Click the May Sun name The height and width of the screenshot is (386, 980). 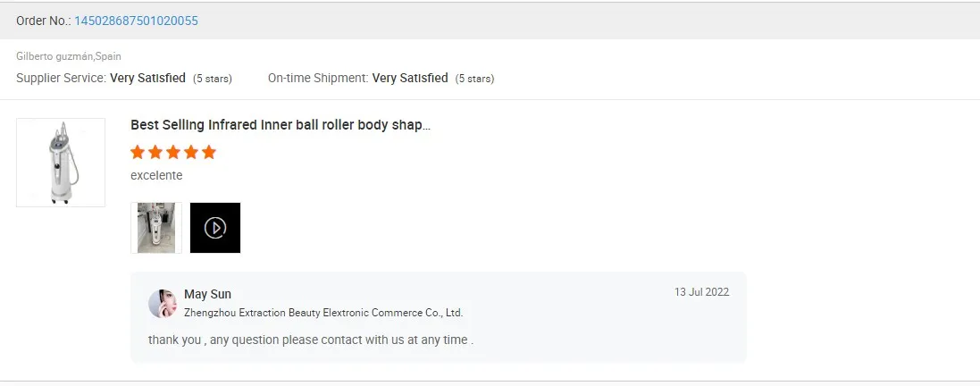coord(207,294)
